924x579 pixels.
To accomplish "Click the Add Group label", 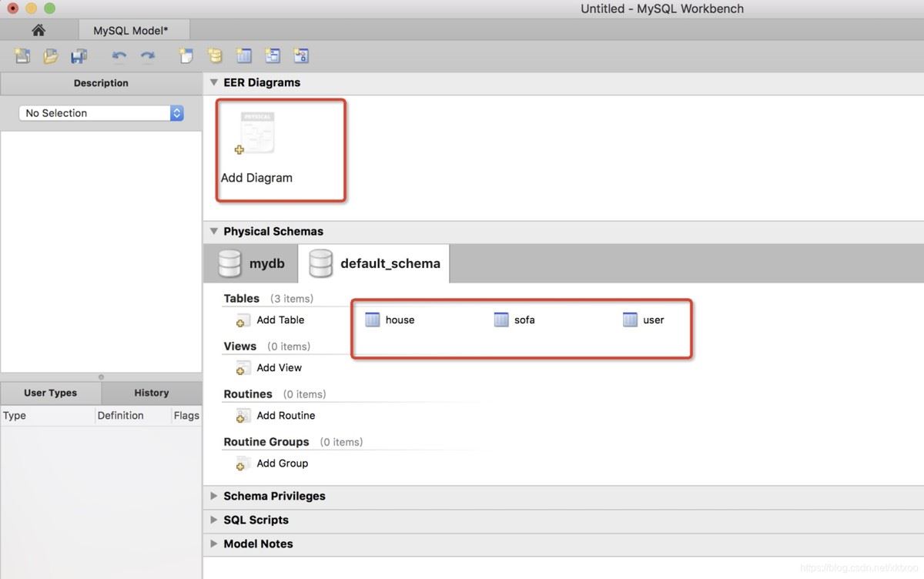I will point(283,464).
